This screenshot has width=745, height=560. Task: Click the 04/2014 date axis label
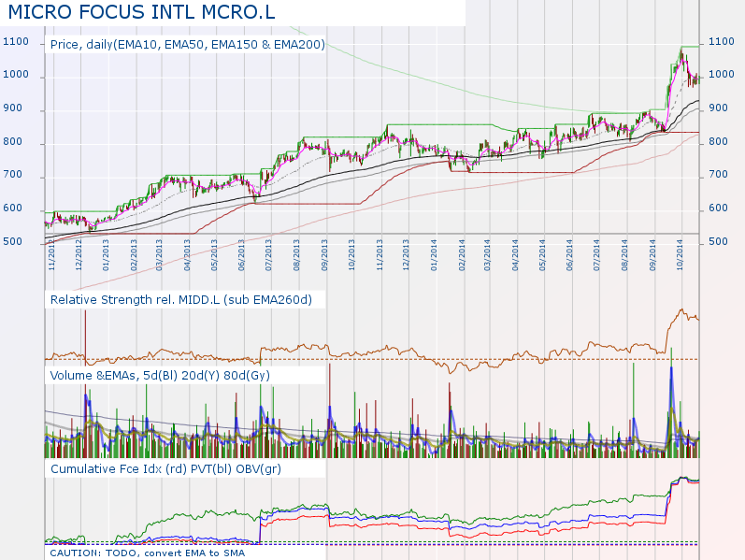tap(515, 255)
